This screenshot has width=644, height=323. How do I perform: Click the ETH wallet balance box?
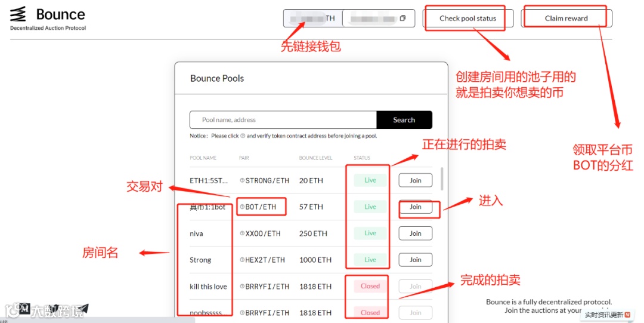click(x=313, y=19)
